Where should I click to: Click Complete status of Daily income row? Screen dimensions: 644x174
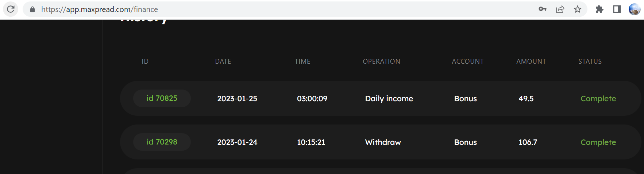click(x=598, y=99)
